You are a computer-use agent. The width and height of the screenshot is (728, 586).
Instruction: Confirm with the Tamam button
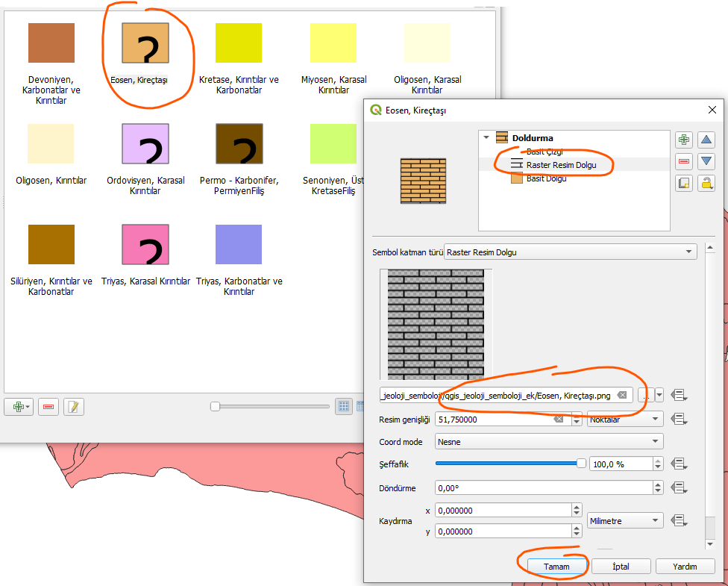point(556,567)
